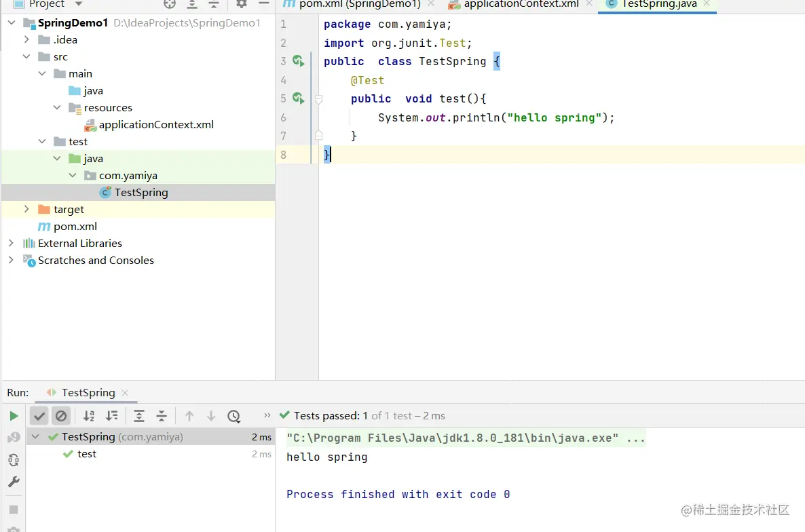The image size is (805, 532).
Task: Hide the Project panel with minus icon
Action: 264,3
